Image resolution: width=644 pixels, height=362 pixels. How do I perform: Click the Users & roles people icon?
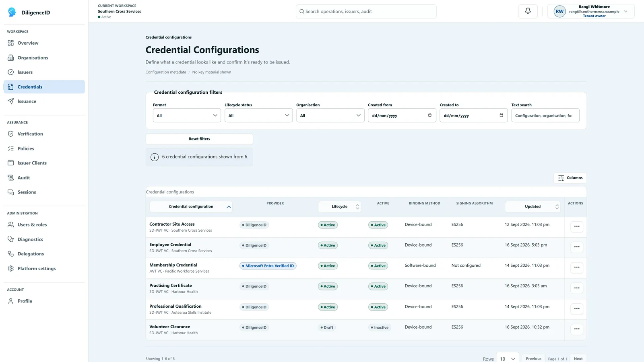click(11, 225)
